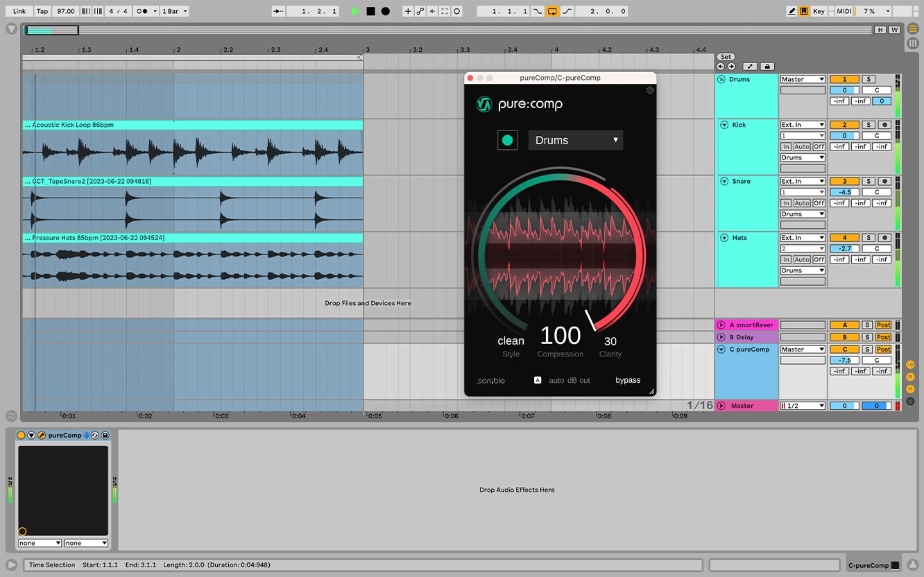924x577 pixels.
Task: Click bypass in pure:comp plugin
Action: tap(628, 380)
